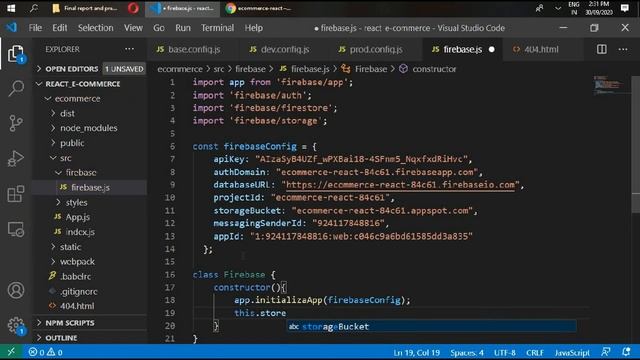Expand the Outline section
The image size is (640, 360).
click(x=90, y=338)
